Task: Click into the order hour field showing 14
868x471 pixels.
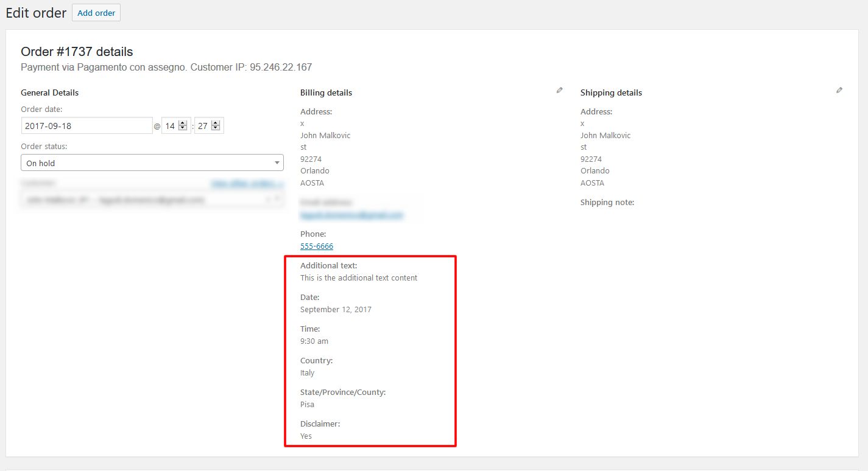Action: pos(170,126)
